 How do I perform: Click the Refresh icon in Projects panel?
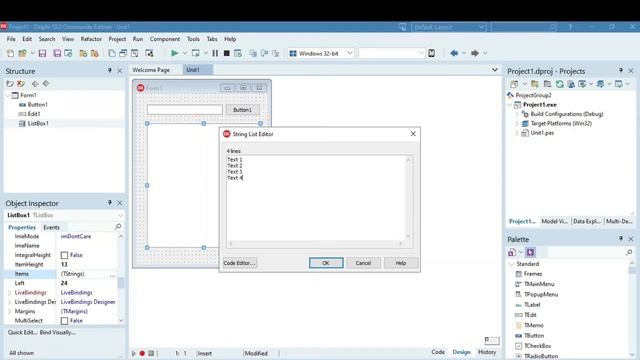point(560,84)
